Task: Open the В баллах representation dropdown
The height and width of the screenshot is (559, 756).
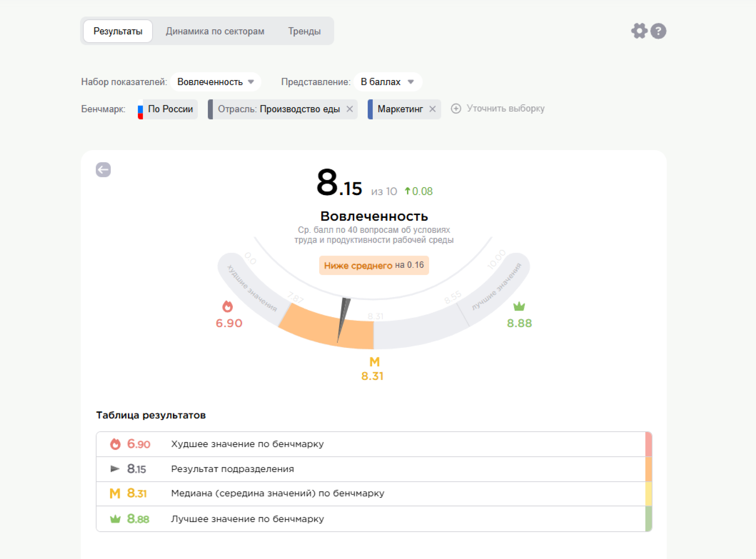Action: pos(388,82)
